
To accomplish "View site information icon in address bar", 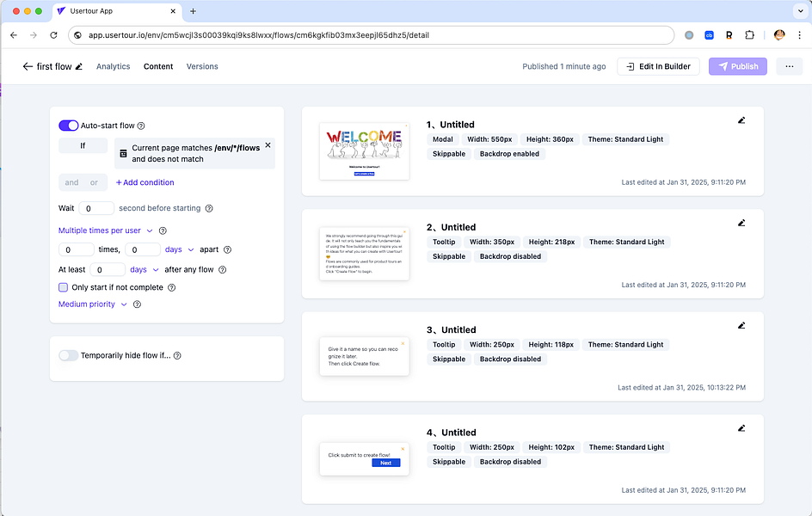I will pyautogui.click(x=77, y=35).
